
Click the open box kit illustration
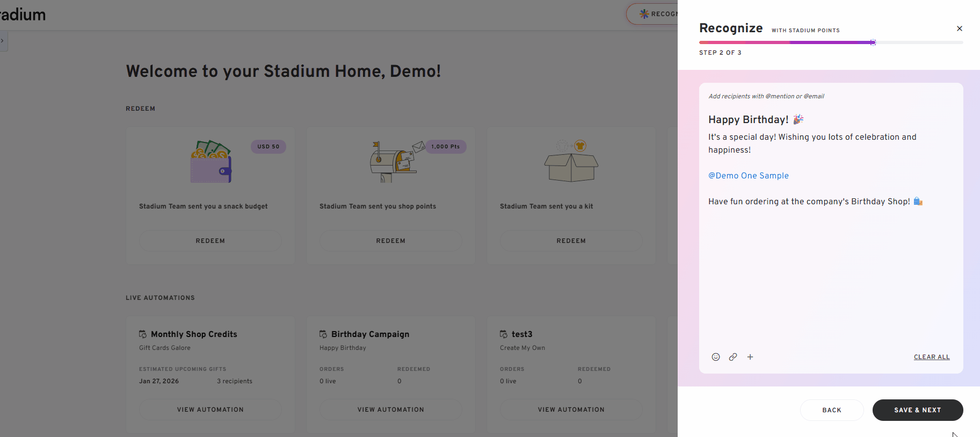pyautogui.click(x=571, y=162)
